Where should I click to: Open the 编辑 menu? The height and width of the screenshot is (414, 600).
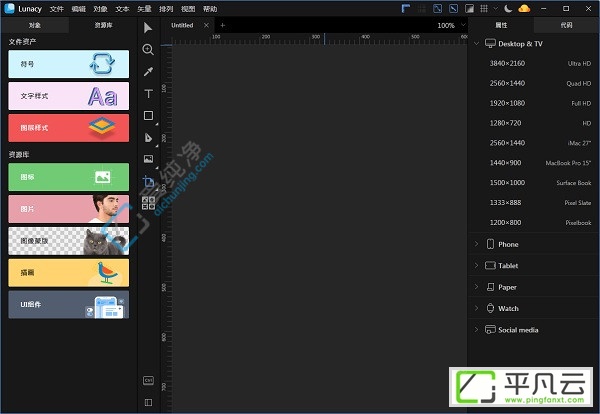point(78,9)
